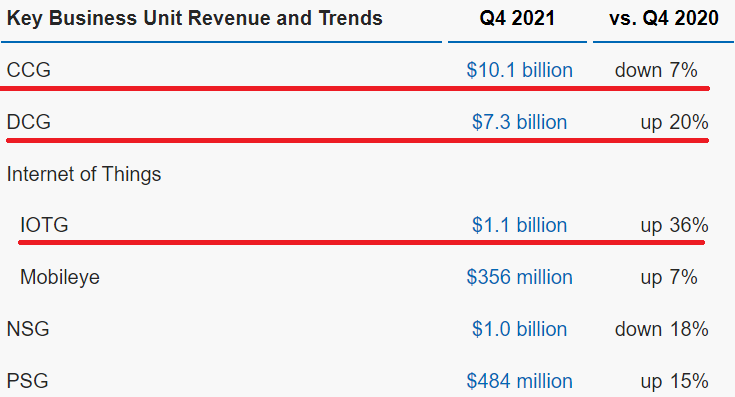Click the '$1.0 billion' NSG revenue

click(519, 329)
